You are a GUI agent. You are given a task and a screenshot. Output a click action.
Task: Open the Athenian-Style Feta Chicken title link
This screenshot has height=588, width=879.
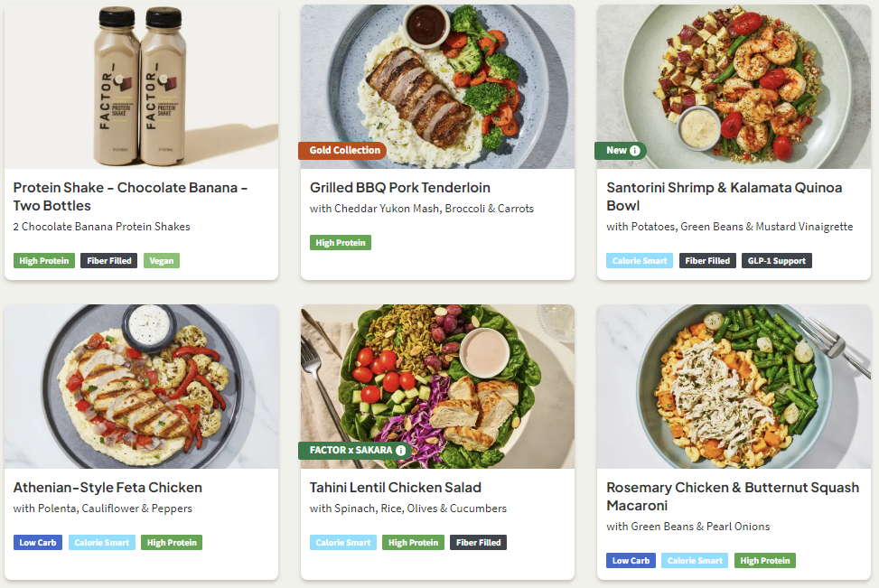pyautogui.click(x=108, y=488)
